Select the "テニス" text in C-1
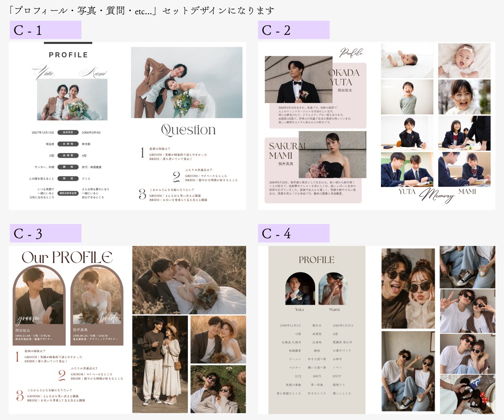 pyautogui.click(x=86, y=179)
